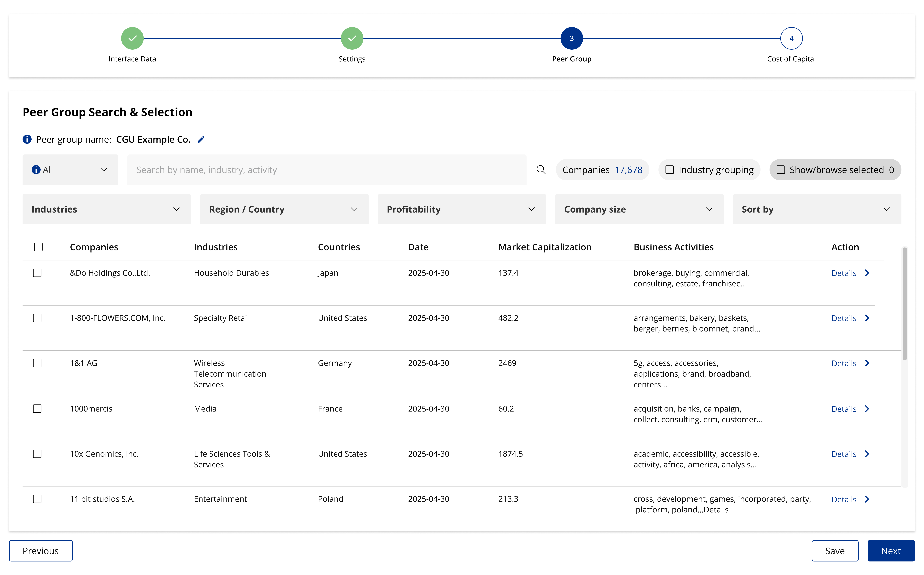Image resolution: width=924 pixels, height=575 pixels.
Task: Select the &Do Holdings Co.,Ltd. row checkbox
Action: (x=37, y=273)
